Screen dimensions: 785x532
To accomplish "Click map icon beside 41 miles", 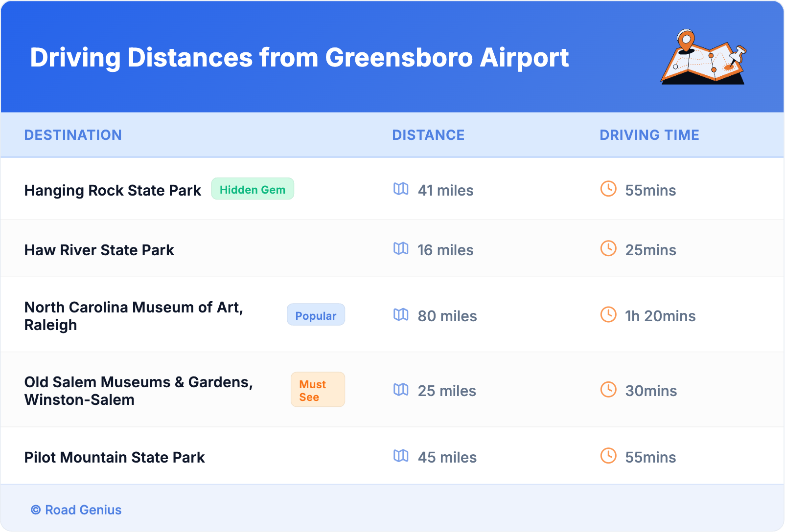I will [401, 189].
